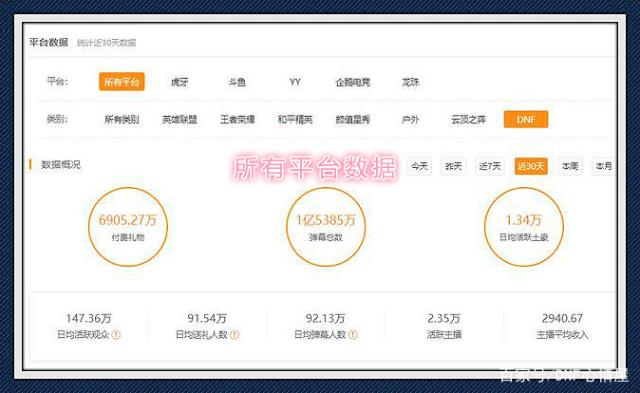640x393 pixels.
Task: Select the 龙珠 platform
Action: click(411, 82)
